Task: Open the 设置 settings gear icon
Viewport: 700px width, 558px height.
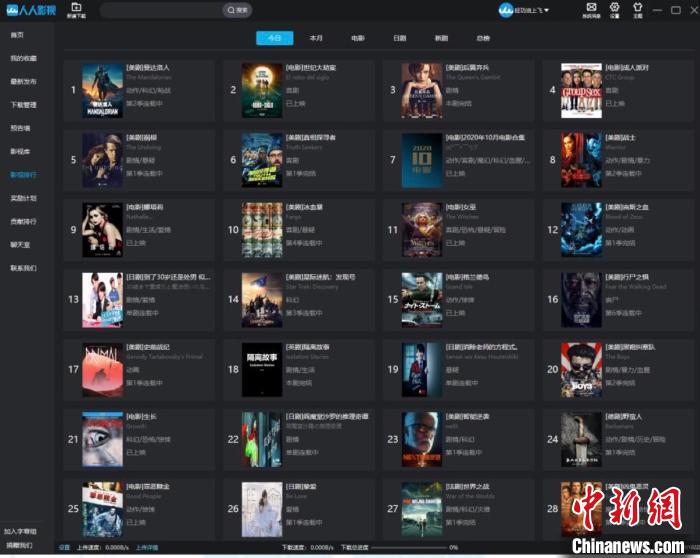Action: tap(614, 9)
